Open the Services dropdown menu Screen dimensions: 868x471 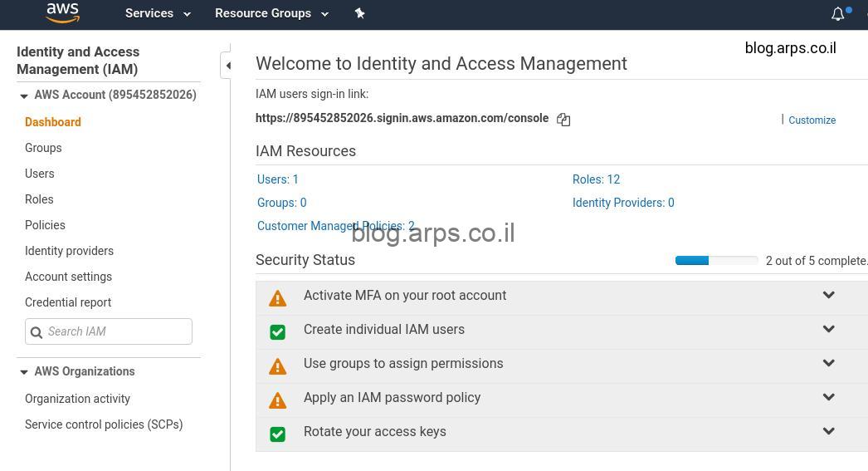pos(158,13)
